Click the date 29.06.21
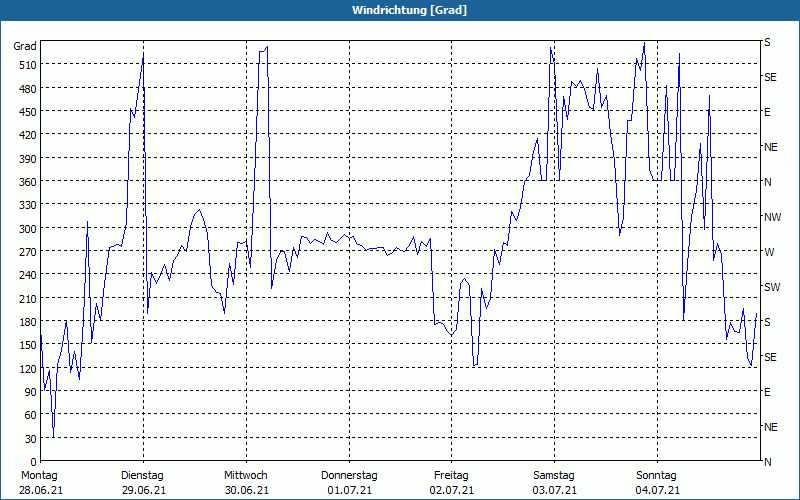Viewport: 800px width, 500px height. [143, 491]
